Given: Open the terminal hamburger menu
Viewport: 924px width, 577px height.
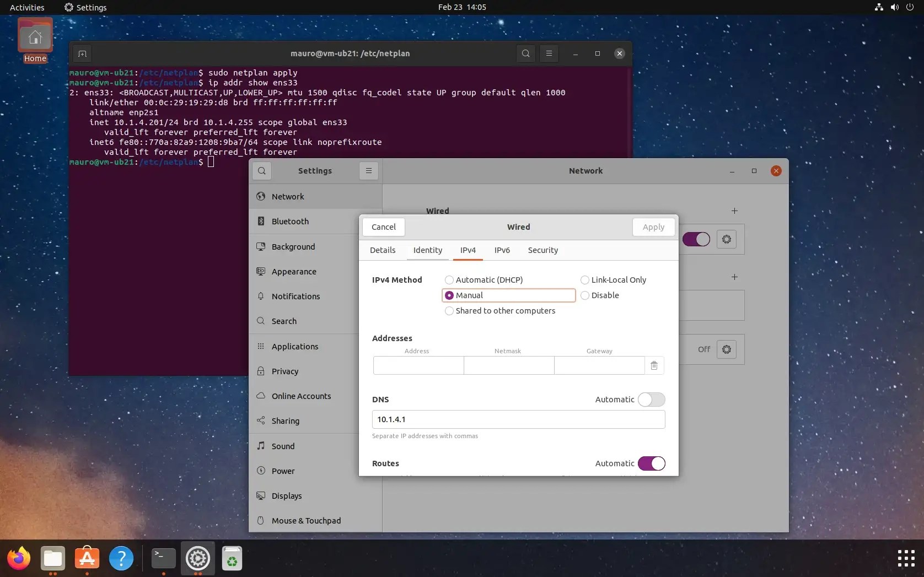Looking at the screenshot, I should click(549, 53).
